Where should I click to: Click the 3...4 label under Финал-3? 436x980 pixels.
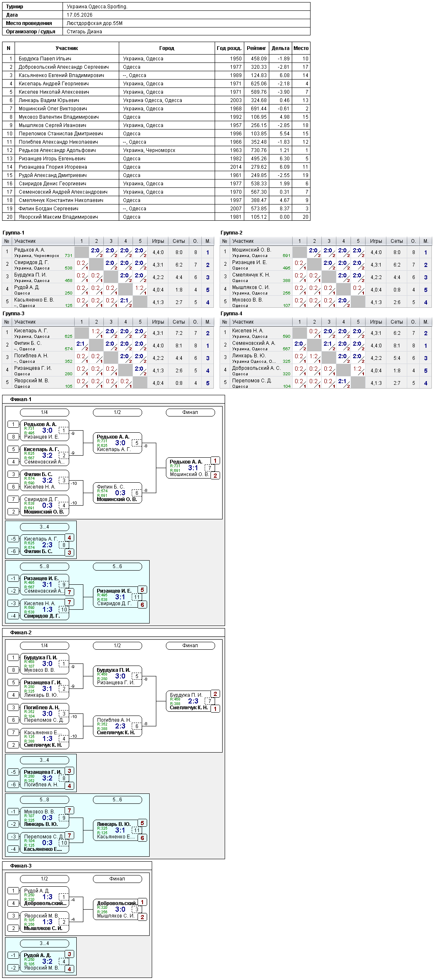tap(44, 943)
